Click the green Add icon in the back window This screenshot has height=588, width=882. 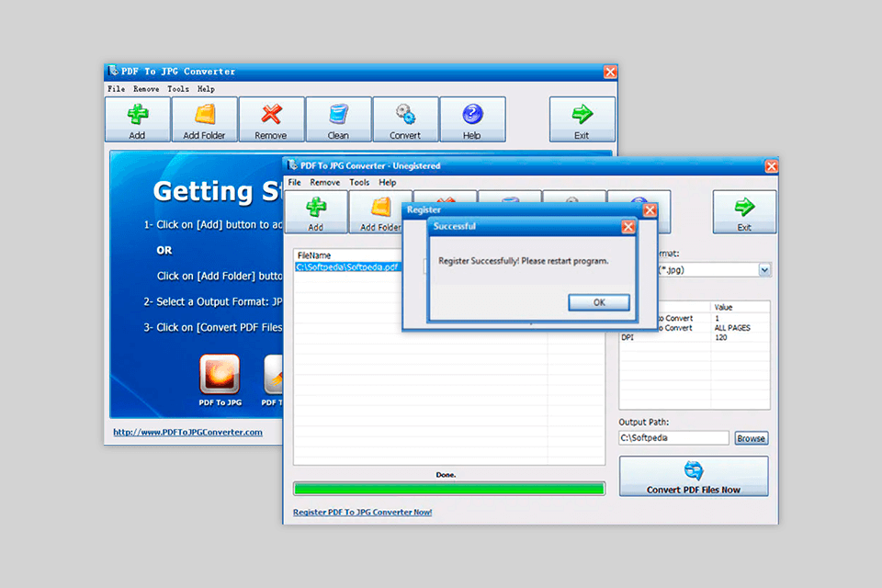[137, 115]
